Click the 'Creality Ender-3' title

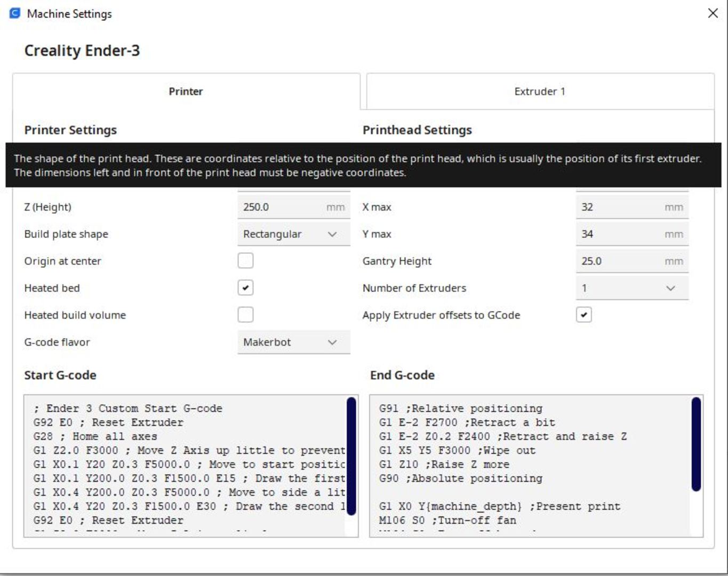82,51
